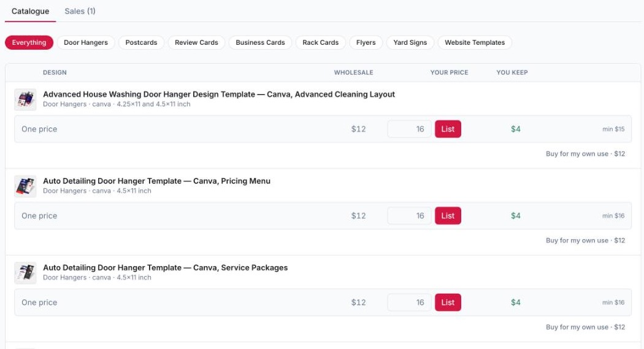Click 'One price' label under Pricing Menu

[39, 215]
